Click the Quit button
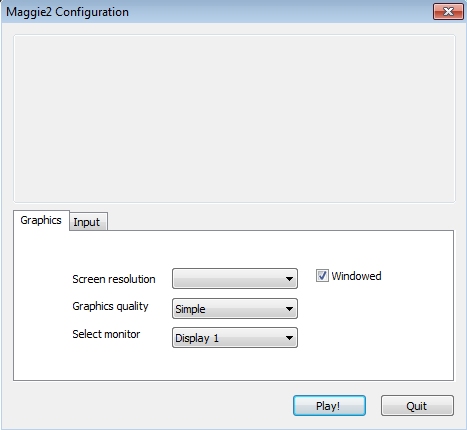Screen dimensions: 467x430 (x=417, y=406)
